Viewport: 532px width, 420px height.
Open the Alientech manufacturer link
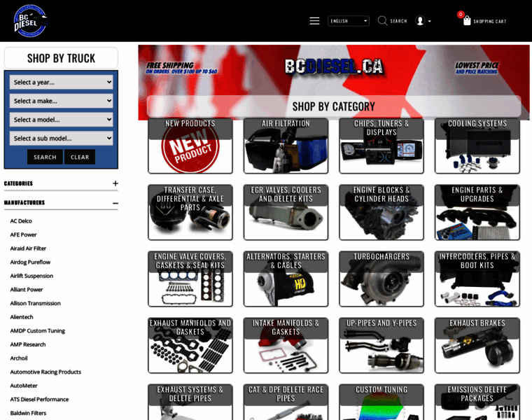[22, 317]
